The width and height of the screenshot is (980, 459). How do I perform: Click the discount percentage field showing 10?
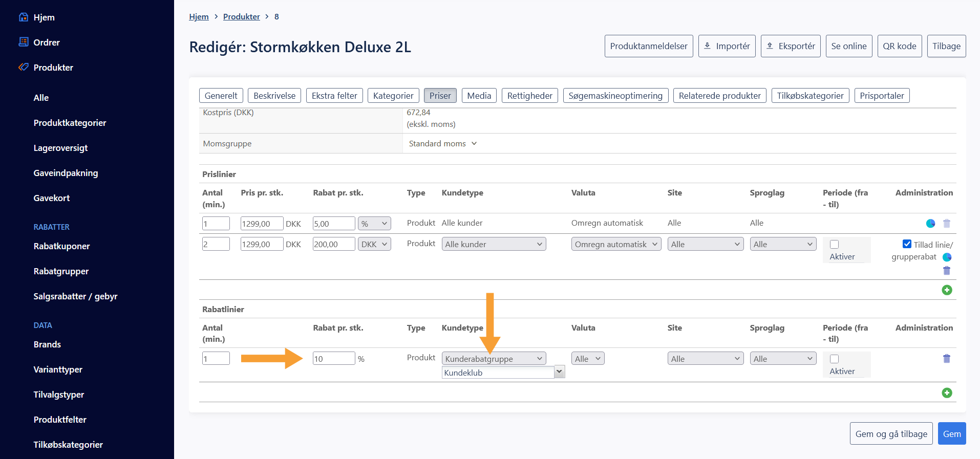click(333, 359)
